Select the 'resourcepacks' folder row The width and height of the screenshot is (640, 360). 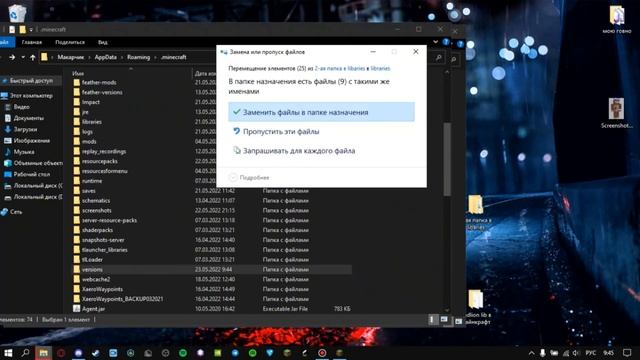pos(212,161)
